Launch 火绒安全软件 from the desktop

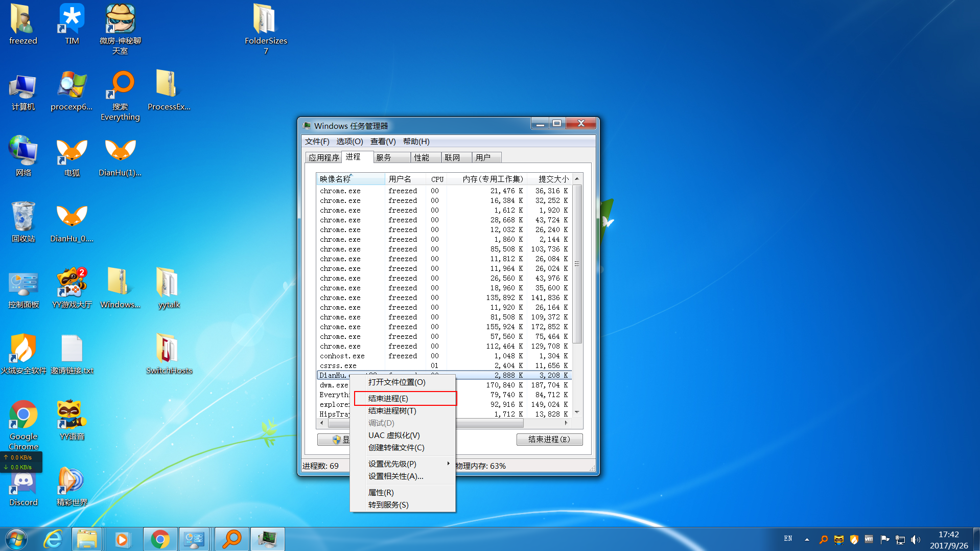click(23, 354)
